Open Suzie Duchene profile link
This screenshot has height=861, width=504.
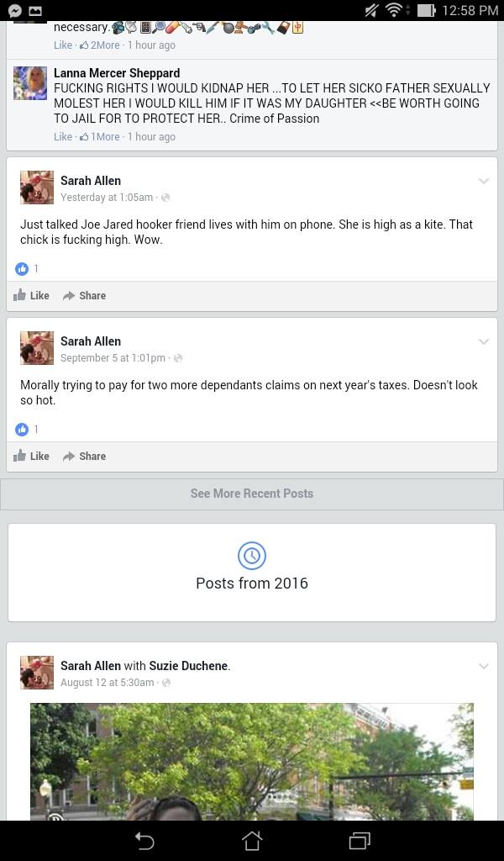[x=188, y=666]
